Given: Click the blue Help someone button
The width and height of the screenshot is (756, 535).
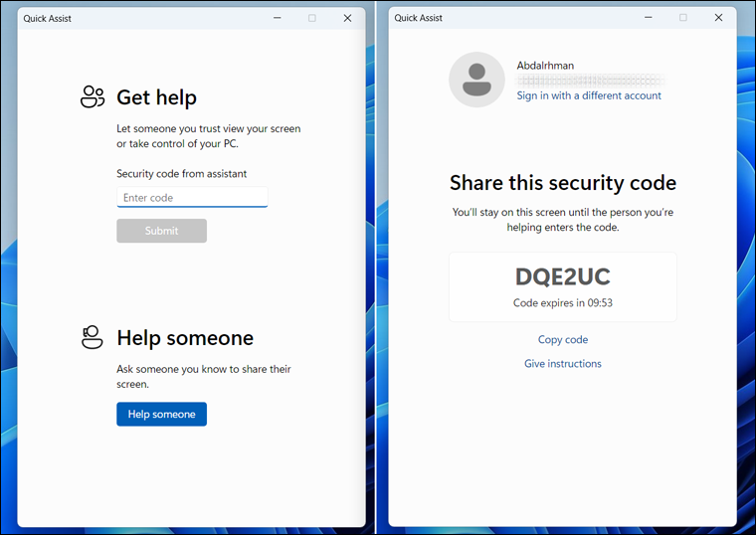Looking at the screenshot, I should point(161,414).
